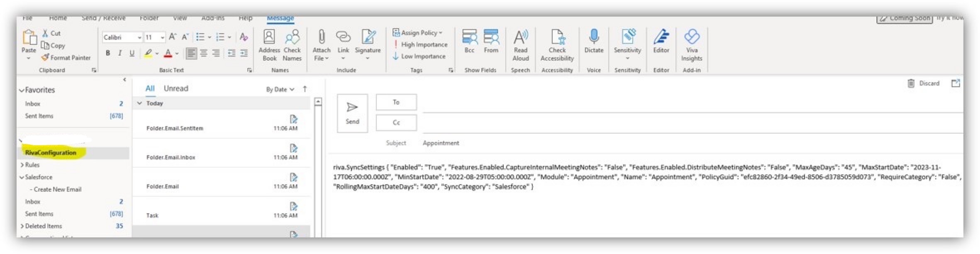Decrease paragraph indent
Image resolution: width=980 pixels, height=254 pixels.
click(232, 53)
